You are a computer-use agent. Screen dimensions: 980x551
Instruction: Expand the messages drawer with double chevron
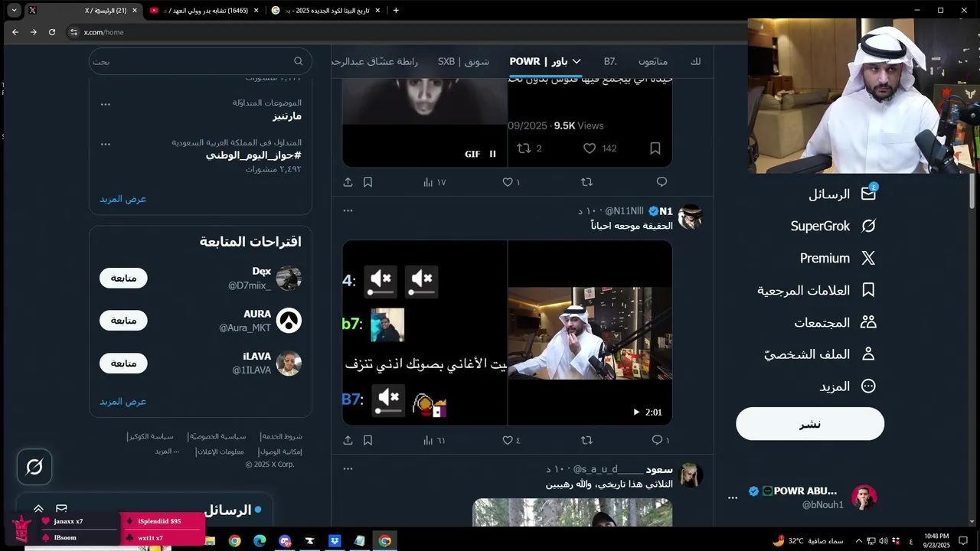[38, 509]
